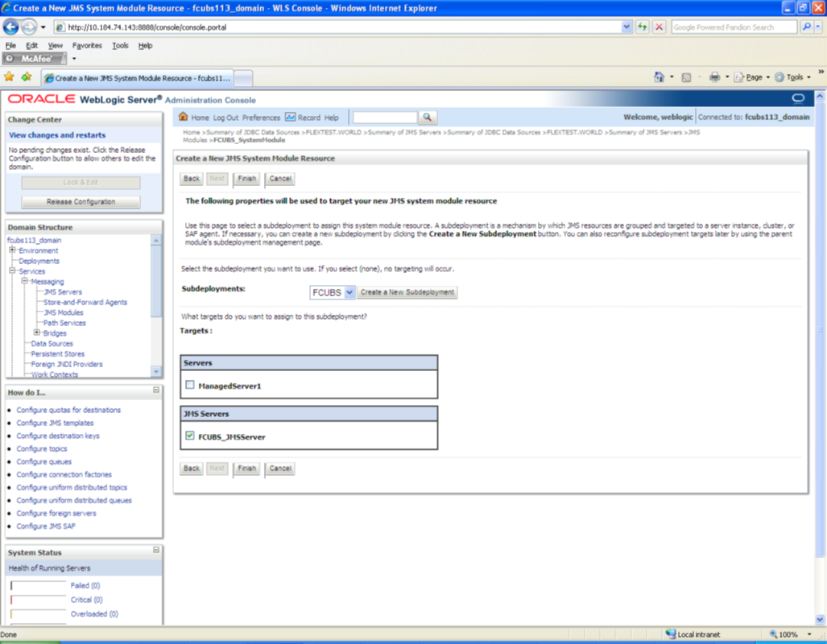Click the WebLogic console Home icon

[183, 117]
